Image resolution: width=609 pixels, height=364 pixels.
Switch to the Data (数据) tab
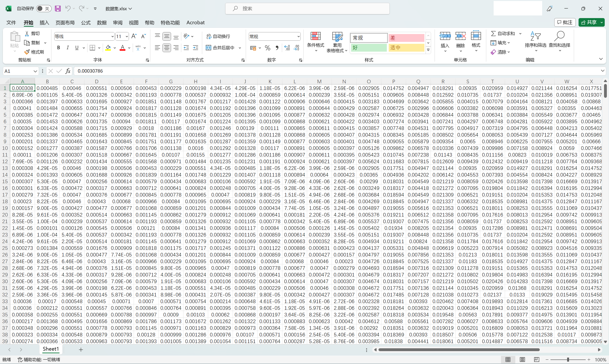point(102,23)
